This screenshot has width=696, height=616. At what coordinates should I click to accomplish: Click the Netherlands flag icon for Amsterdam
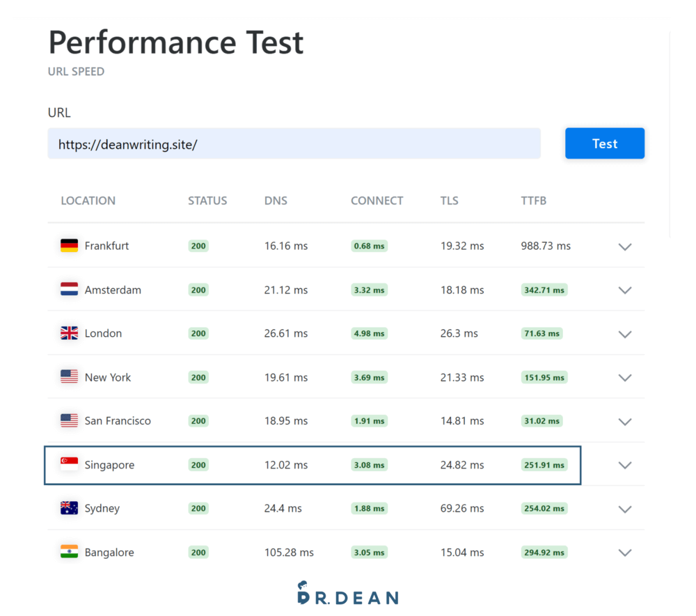(69, 290)
